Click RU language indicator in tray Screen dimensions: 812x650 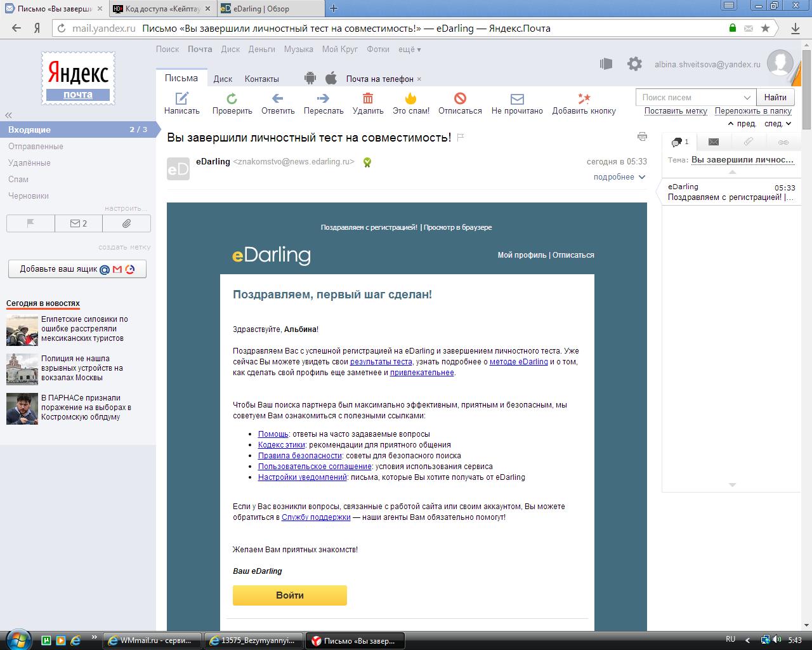730,639
